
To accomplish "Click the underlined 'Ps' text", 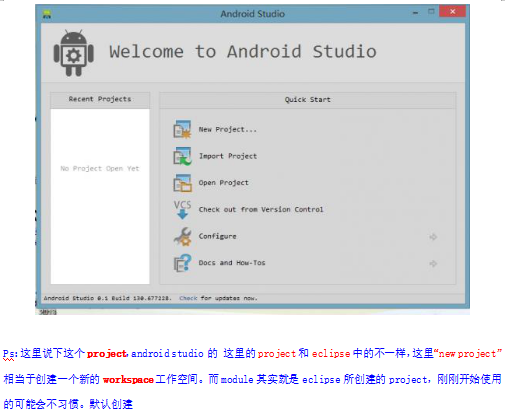I will pyautogui.click(x=9, y=354).
